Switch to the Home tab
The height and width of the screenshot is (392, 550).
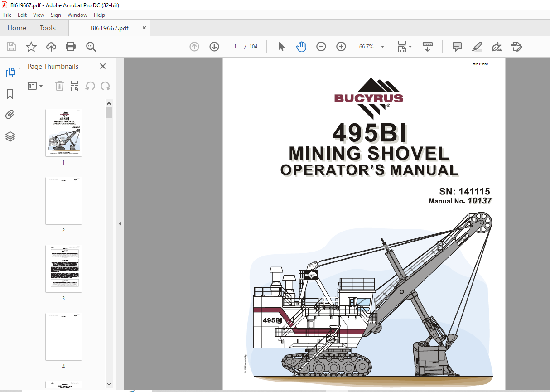[17, 28]
